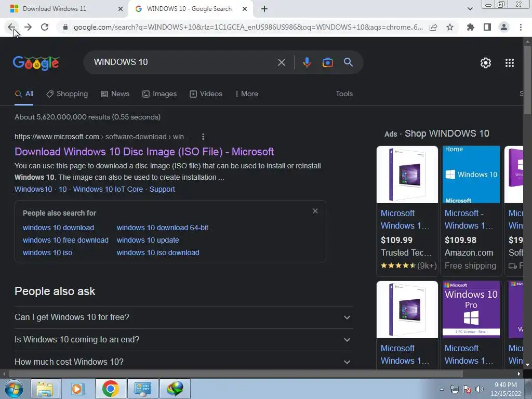
Task: Open the search Tools option
Action: [x=344, y=94]
